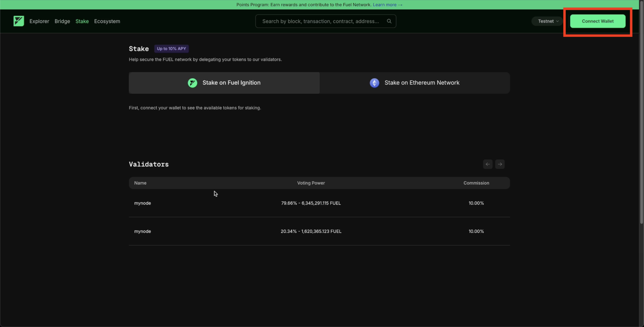Open the Testnet network dropdown
This screenshot has width=644, height=327.
coord(548,21)
